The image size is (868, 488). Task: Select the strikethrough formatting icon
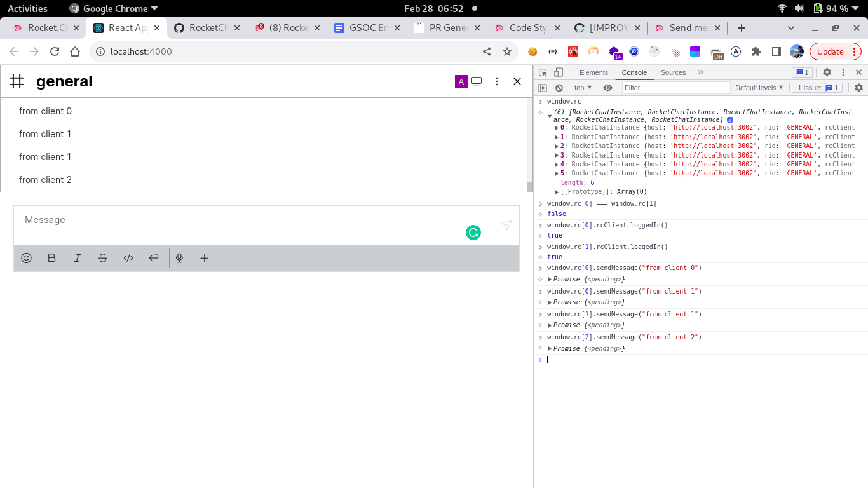(x=102, y=258)
